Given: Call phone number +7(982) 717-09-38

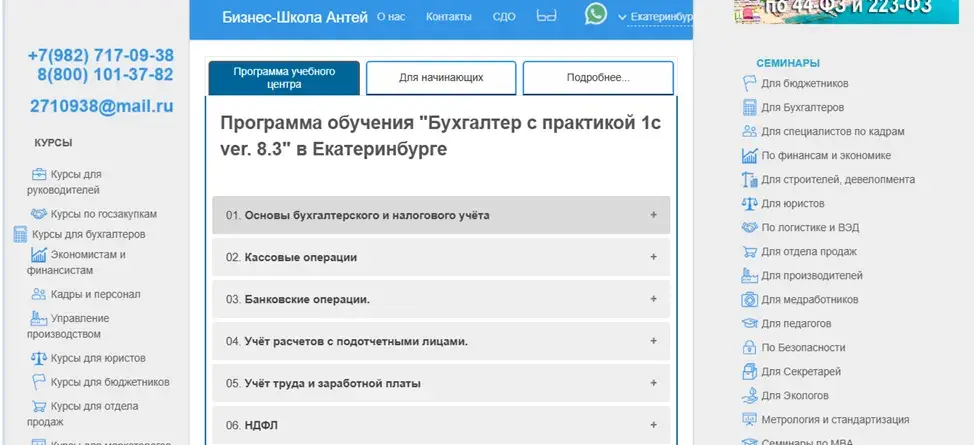Looking at the screenshot, I should coord(101,55).
